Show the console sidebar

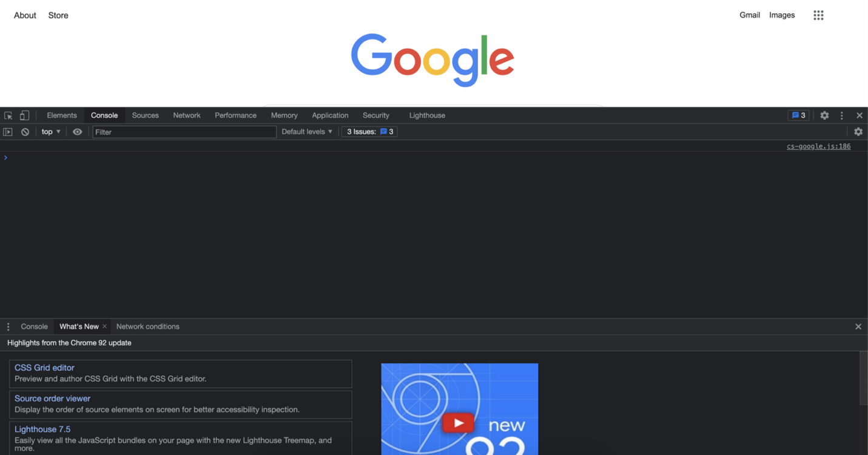pos(8,132)
